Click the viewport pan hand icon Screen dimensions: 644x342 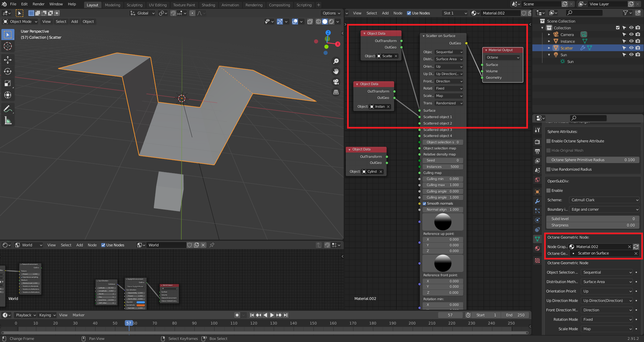tap(336, 71)
